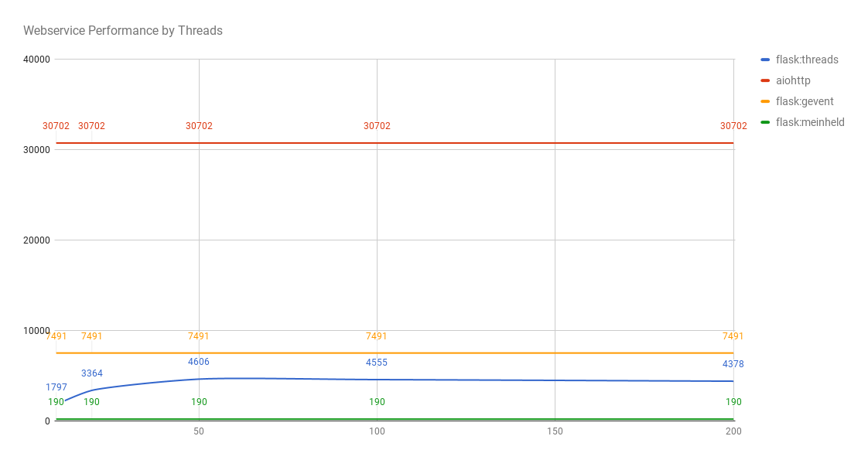868x460 pixels.
Task: Select the flask:gevent legend label
Action: [x=805, y=102]
